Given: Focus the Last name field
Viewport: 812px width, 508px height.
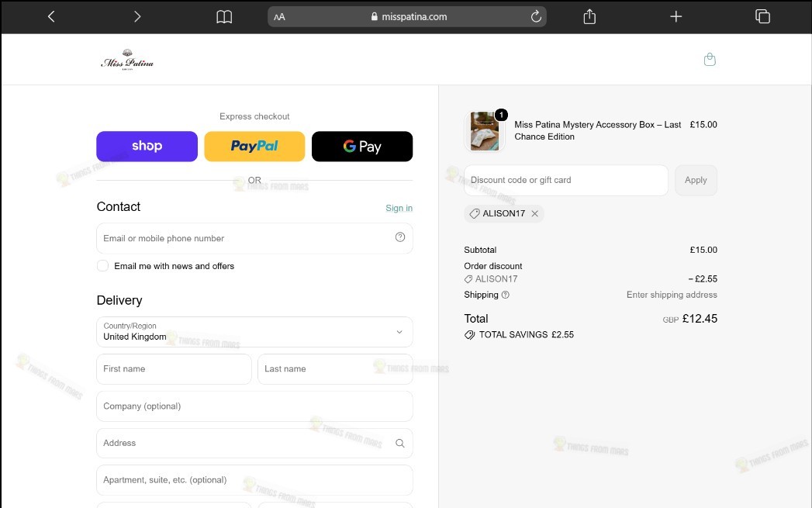Looking at the screenshot, I should click(x=335, y=369).
